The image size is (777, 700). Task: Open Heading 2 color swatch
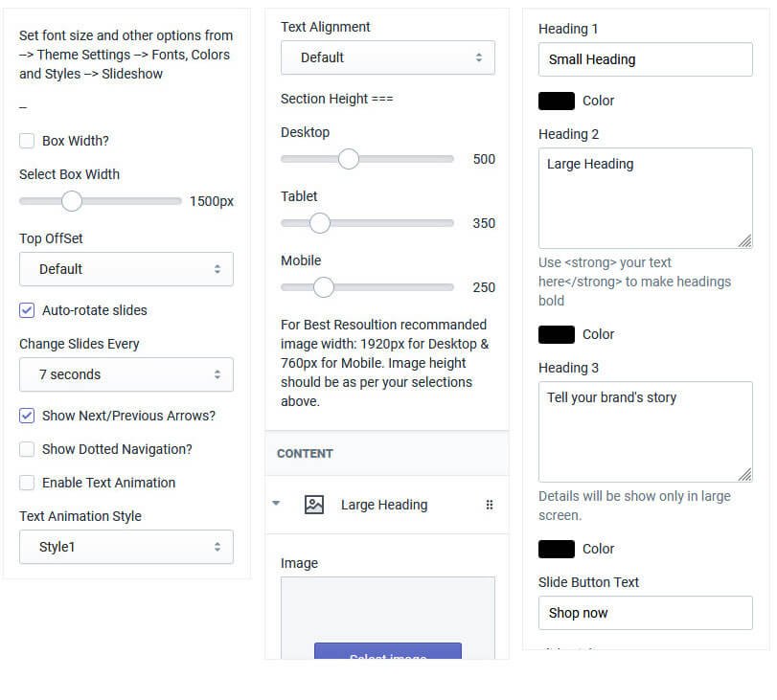[557, 334]
